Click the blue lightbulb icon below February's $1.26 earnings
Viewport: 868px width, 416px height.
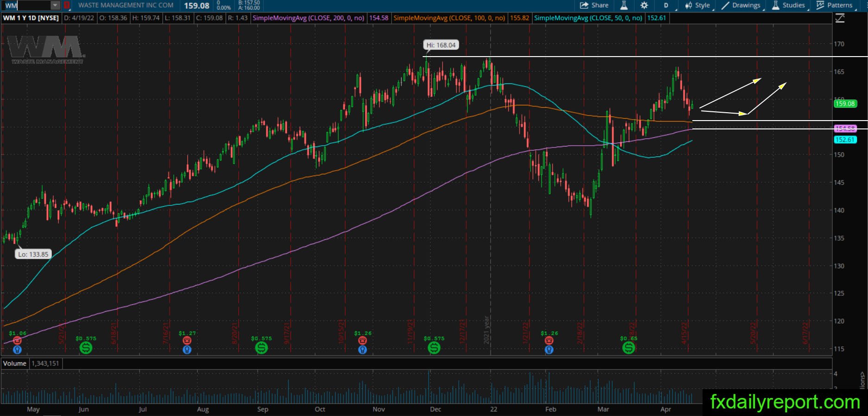pos(549,350)
